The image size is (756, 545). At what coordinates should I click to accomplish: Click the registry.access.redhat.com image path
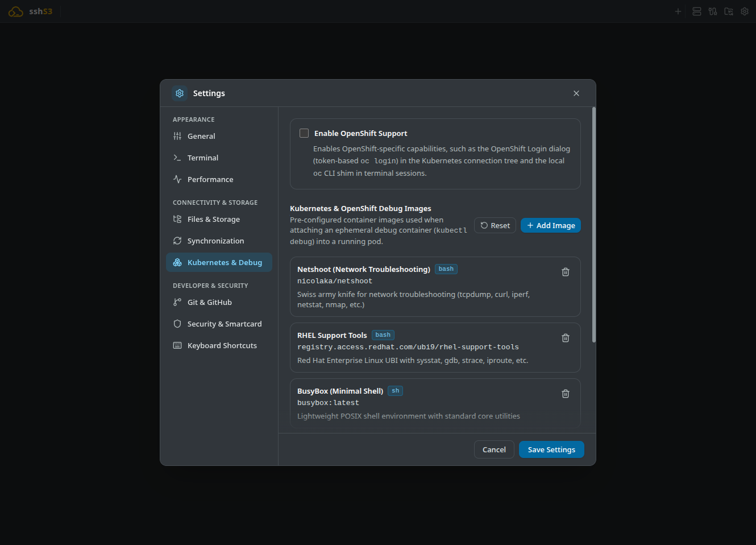coord(408,347)
